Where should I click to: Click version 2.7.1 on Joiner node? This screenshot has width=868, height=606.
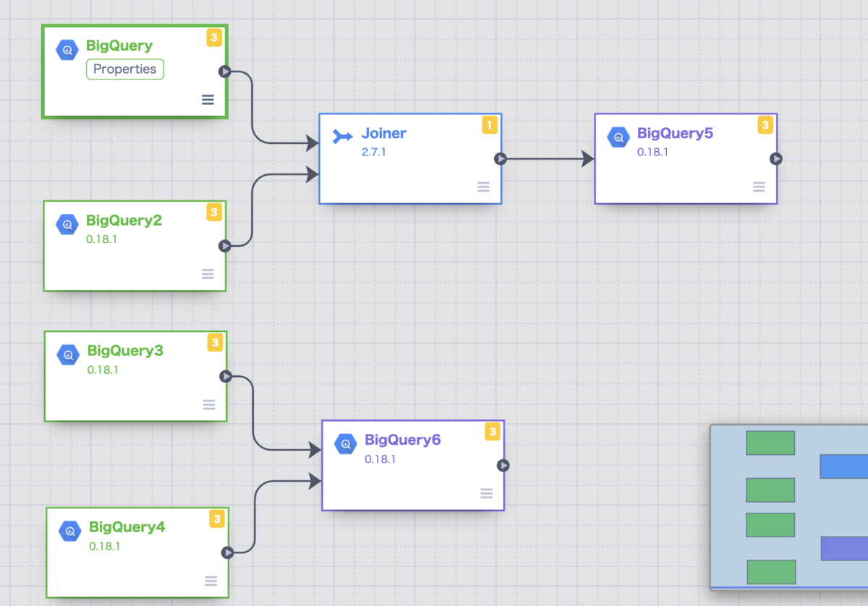coord(374,152)
